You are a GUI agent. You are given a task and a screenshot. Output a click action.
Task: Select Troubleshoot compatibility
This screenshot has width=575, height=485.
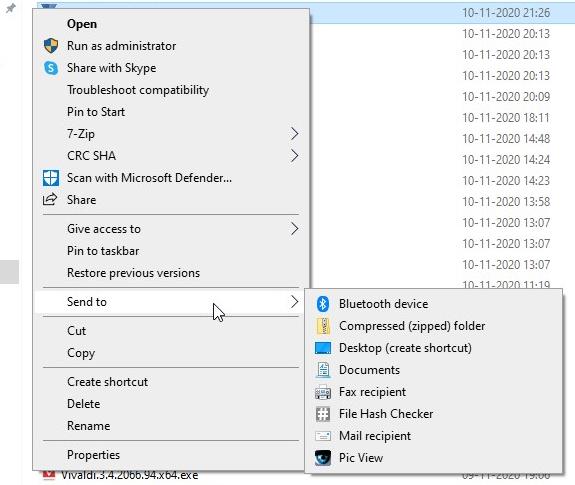point(171,90)
